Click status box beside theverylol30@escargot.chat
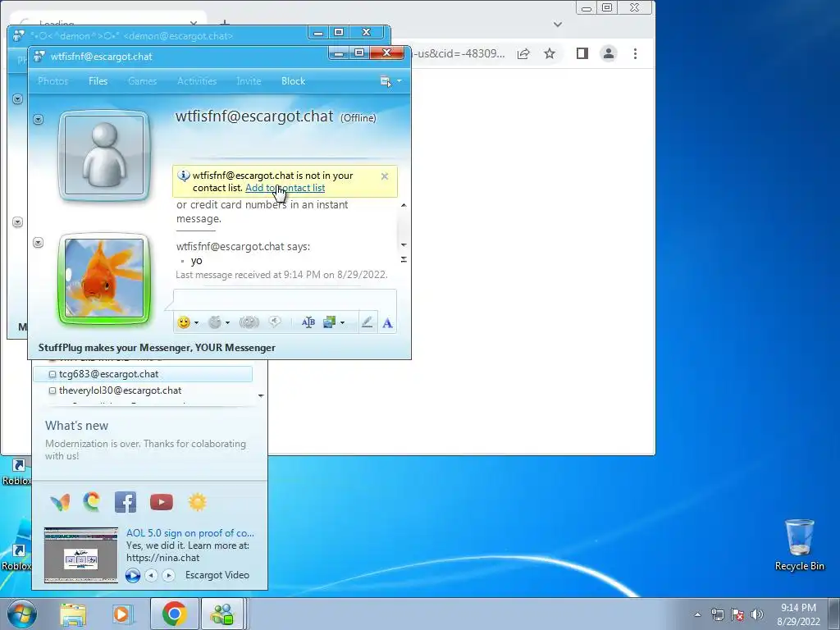This screenshot has width=840, height=630. coord(52,390)
